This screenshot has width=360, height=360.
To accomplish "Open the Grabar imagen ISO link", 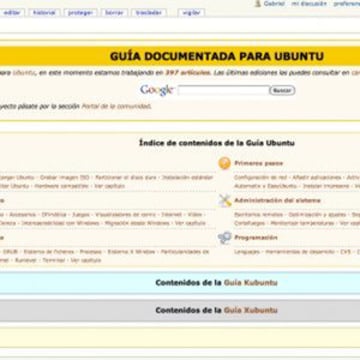I will click(x=65, y=178).
